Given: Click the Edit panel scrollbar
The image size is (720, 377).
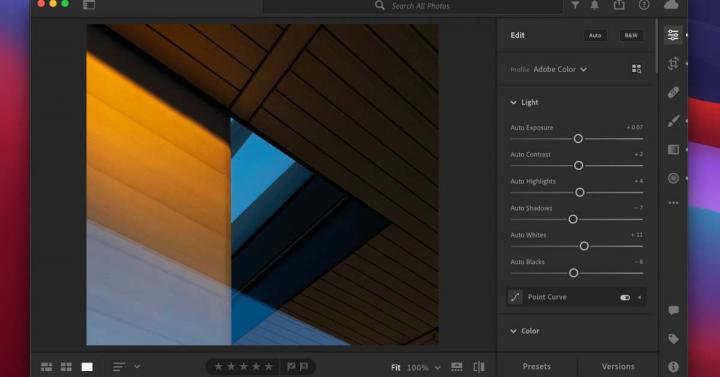Looking at the screenshot, I should (x=657, y=46).
